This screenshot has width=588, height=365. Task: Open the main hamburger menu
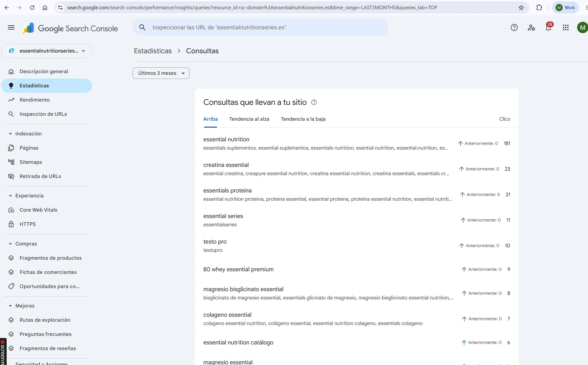(11, 27)
